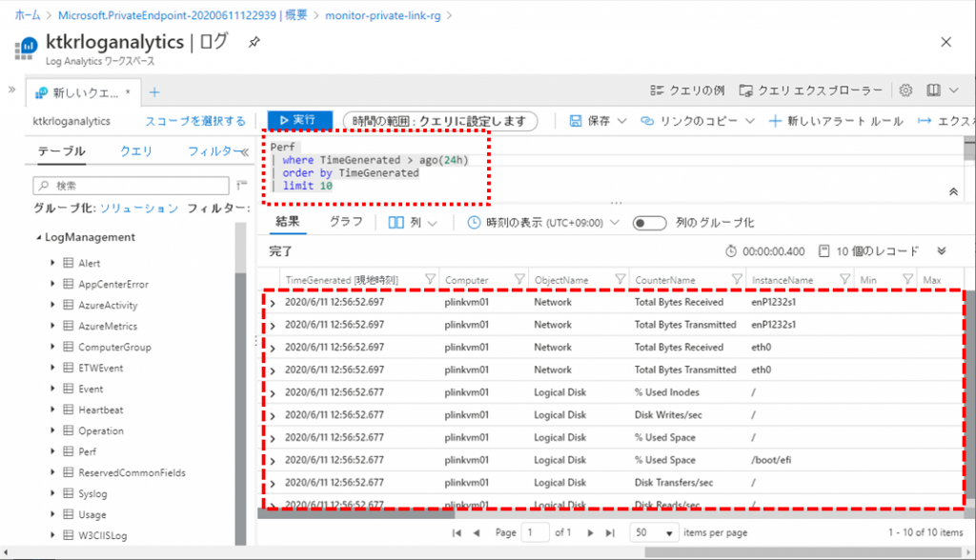This screenshot has height=560, width=976.
Task: Collapse the LogManagement group
Action: coord(38,237)
